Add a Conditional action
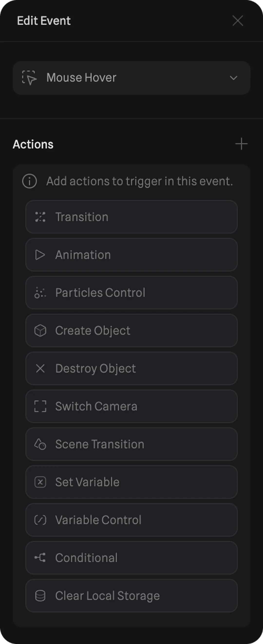263x644 pixels. coord(131,558)
